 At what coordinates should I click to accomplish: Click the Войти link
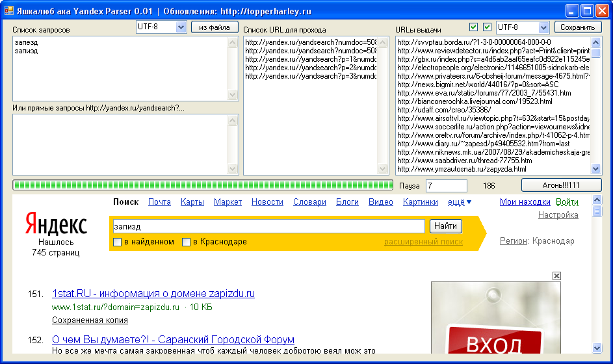pyautogui.click(x=567, y=201)
